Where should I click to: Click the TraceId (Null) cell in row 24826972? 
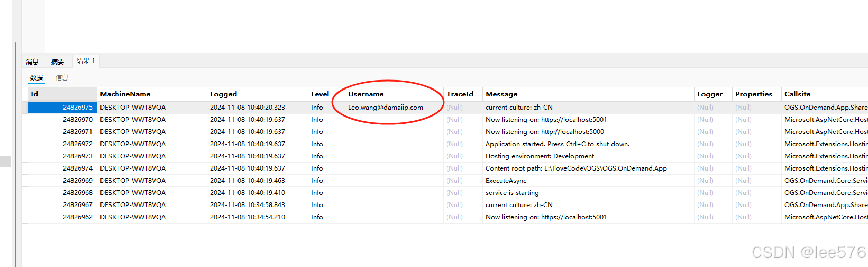tap(463, 144)
